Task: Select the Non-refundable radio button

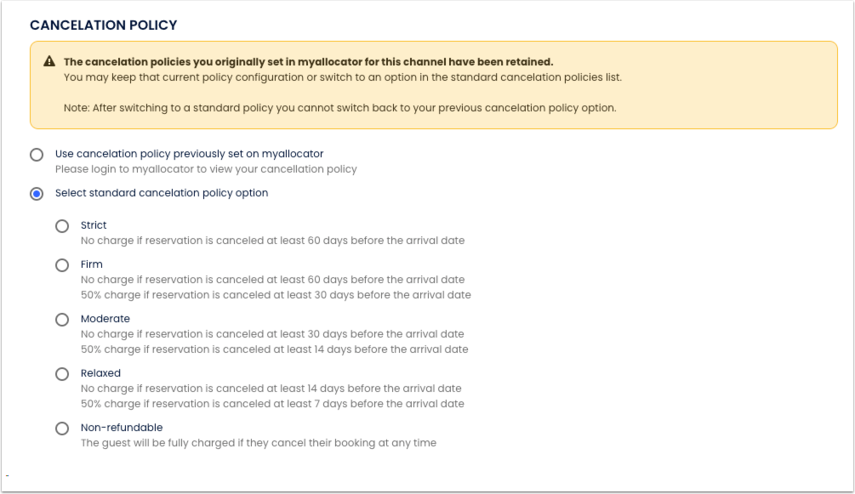Action: (x=62, y=428)
